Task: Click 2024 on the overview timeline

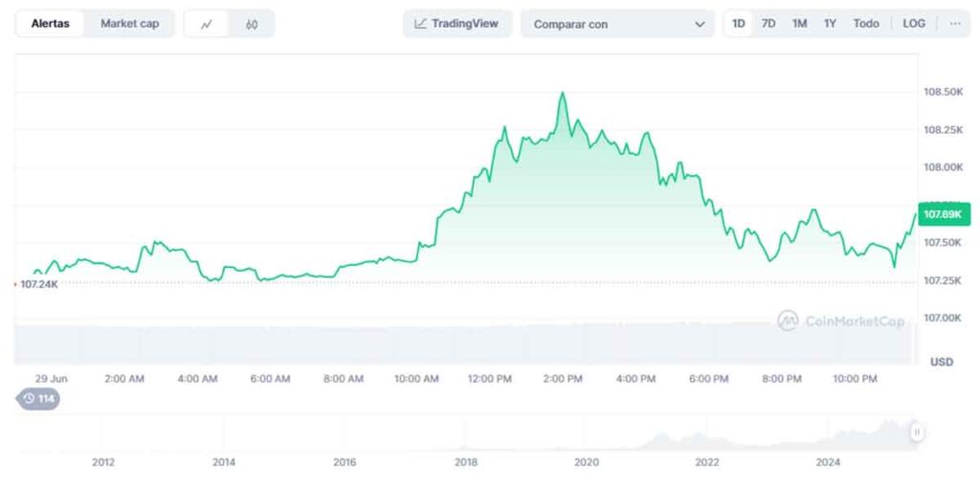Action: (x=828, y=462)
